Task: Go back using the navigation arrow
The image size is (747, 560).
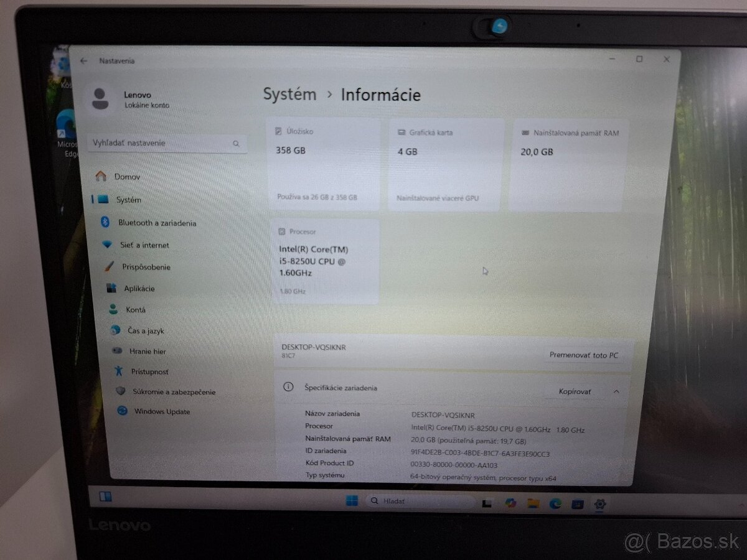Action: point(83,60)
